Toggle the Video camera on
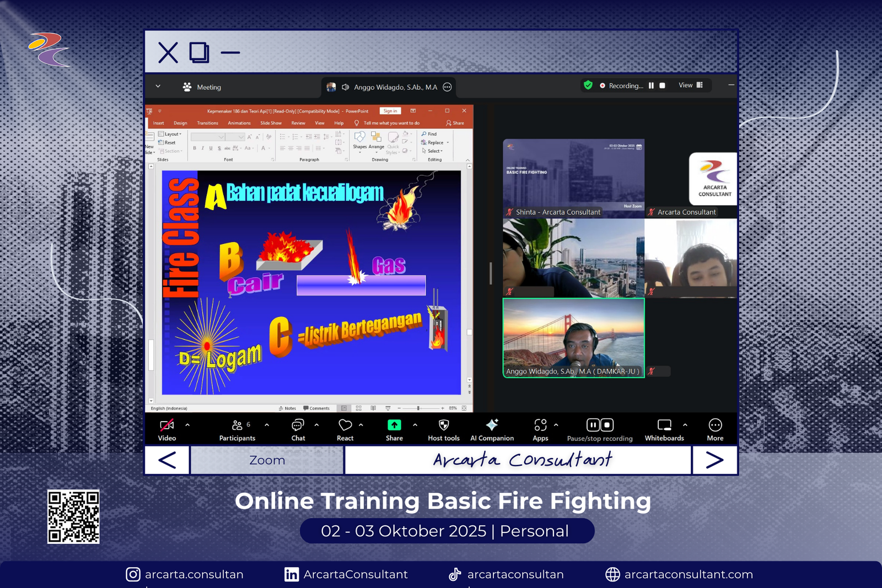 (x=166, y=425)
